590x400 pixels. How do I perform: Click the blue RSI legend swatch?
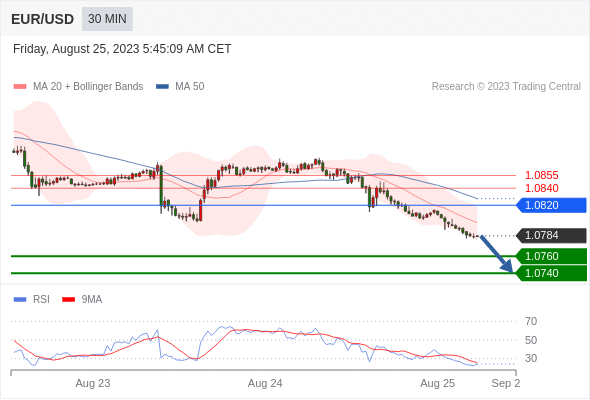20,300
